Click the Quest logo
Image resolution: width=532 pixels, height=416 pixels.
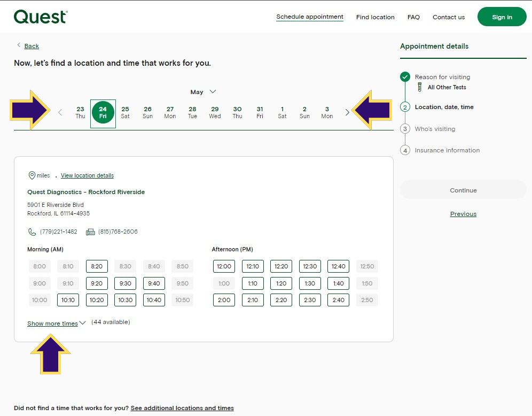pyautogui.click(x=41, y=17)
